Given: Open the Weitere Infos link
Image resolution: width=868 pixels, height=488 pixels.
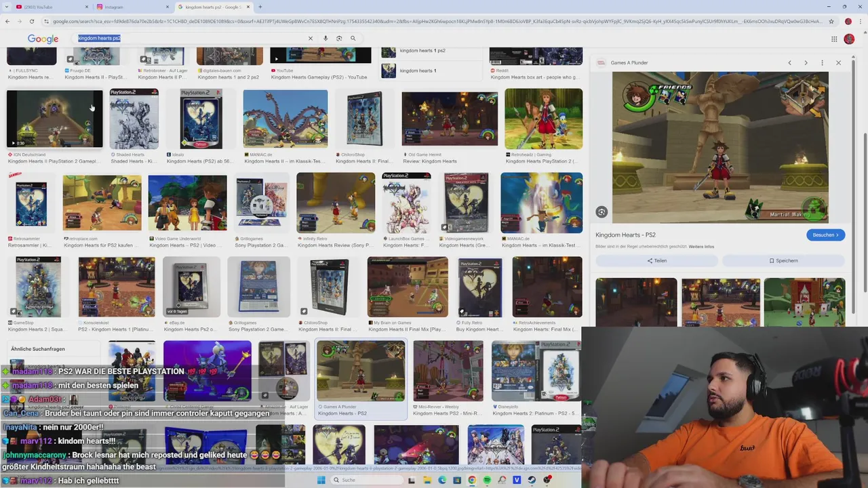Looking at the screenshot, I should (x=701, y=247).
